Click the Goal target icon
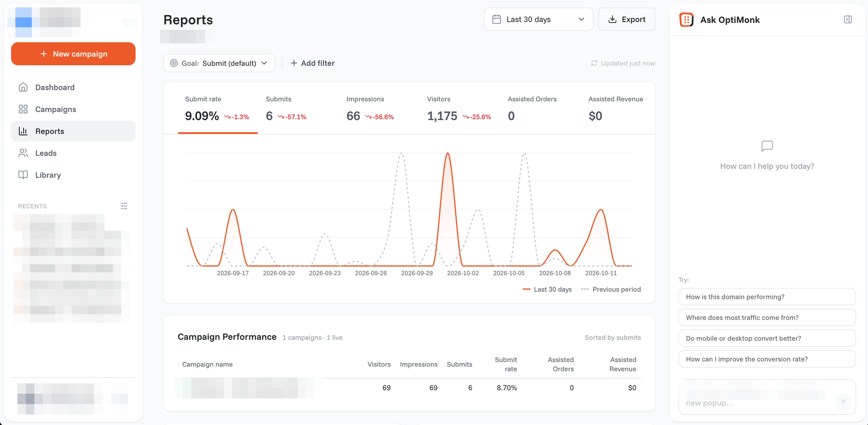This screenshot has width=868, height=425. click(x=174, y=63)
